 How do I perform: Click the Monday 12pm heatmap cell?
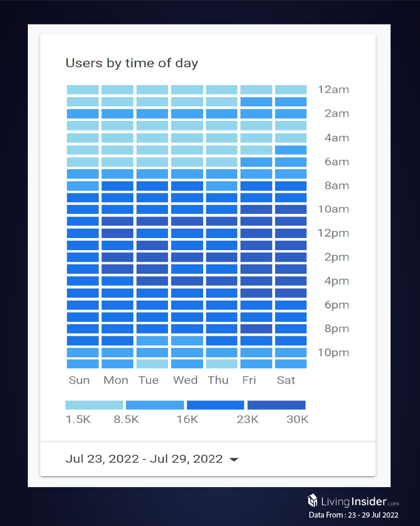tap(117, 233)
